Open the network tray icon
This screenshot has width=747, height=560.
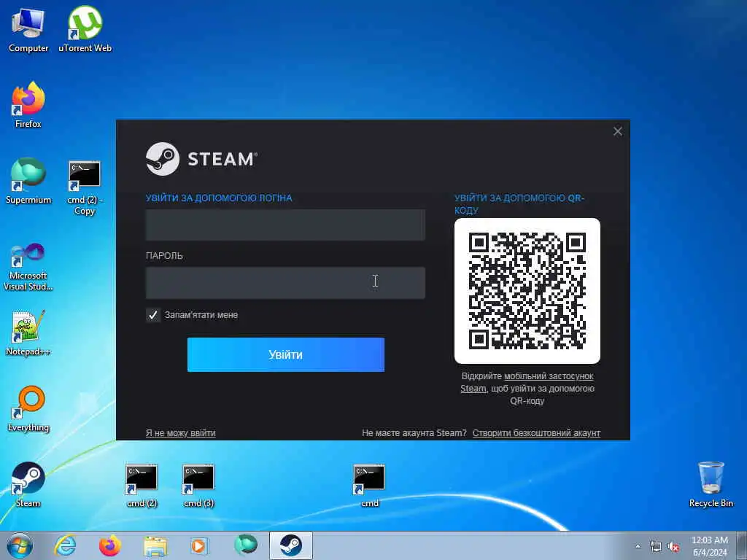point(656,547)
